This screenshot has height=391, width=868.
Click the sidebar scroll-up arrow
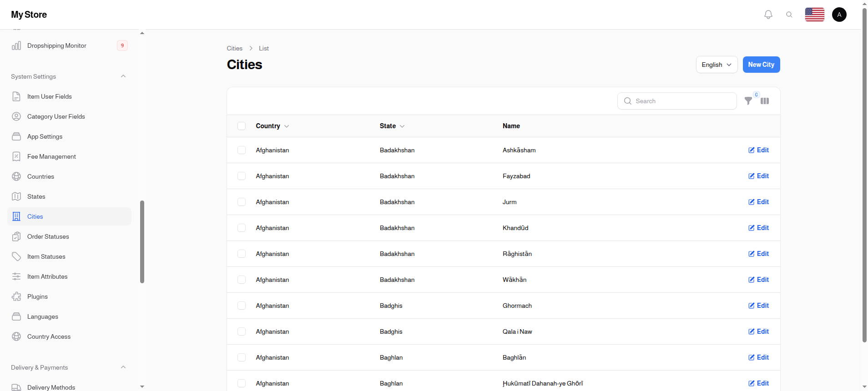click(142, 33)
